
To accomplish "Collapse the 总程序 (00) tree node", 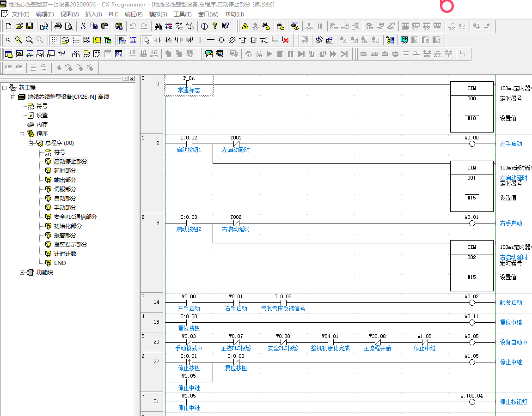I will point(31,143).
